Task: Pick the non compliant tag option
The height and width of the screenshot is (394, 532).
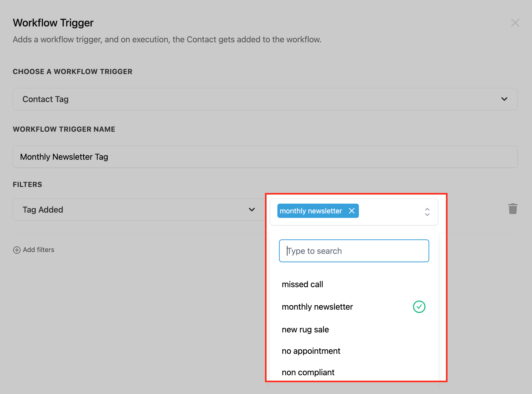Action: tap(308, 372)
